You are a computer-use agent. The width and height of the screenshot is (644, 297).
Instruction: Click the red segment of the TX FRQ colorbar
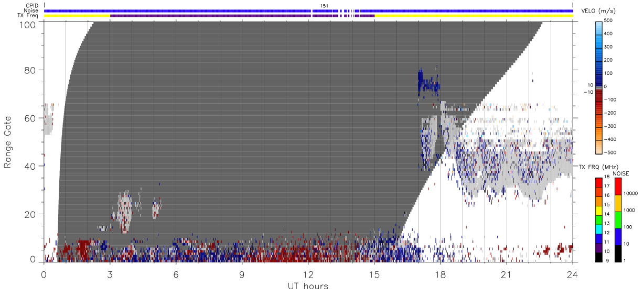599,182
